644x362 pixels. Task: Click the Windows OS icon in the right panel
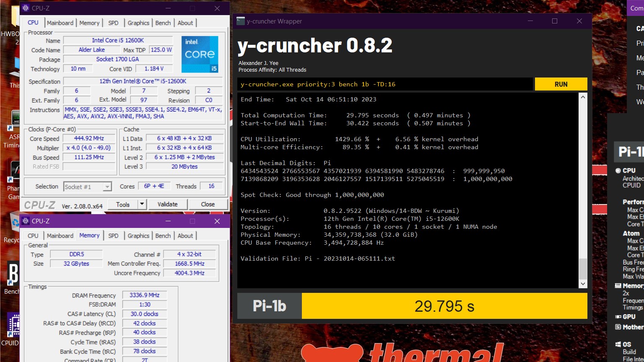(618, 344)
